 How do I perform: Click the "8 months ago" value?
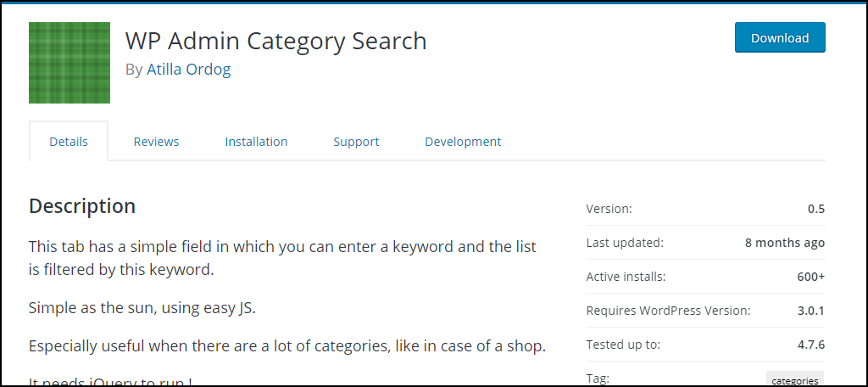pos(785,243)
